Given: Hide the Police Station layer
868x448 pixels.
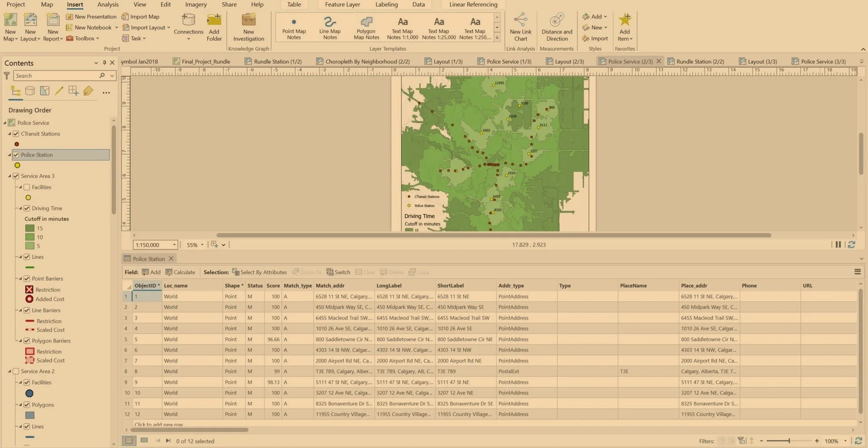Looking at the screenshot, I should [x=16, y=154].
